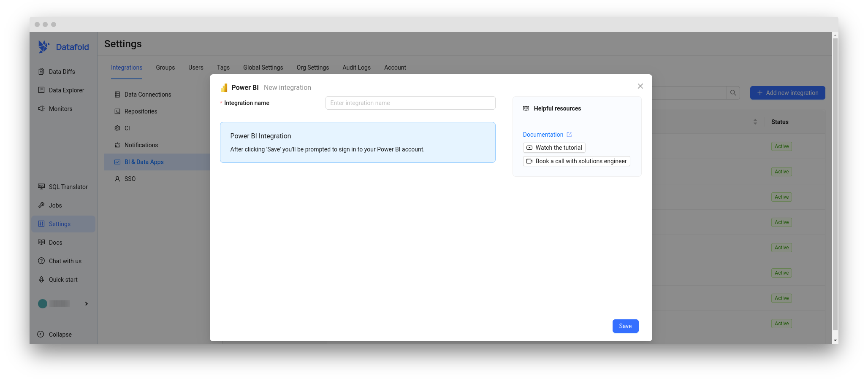Image resolution: width=868 pixels, height=386 pixels.
Task: Save the Power BI integration
Action: point(625,326)
